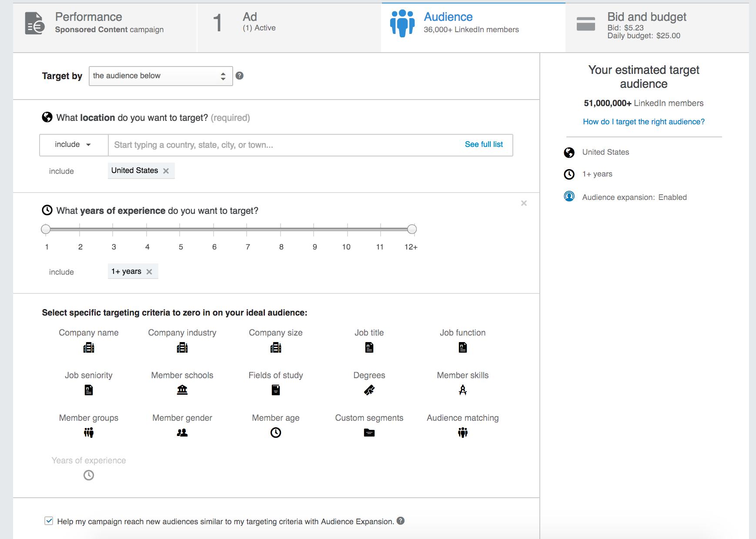Choose the Member age clock icon
Image resolution: width=756 pixels, height=539 pixels.
click(276, 433)
